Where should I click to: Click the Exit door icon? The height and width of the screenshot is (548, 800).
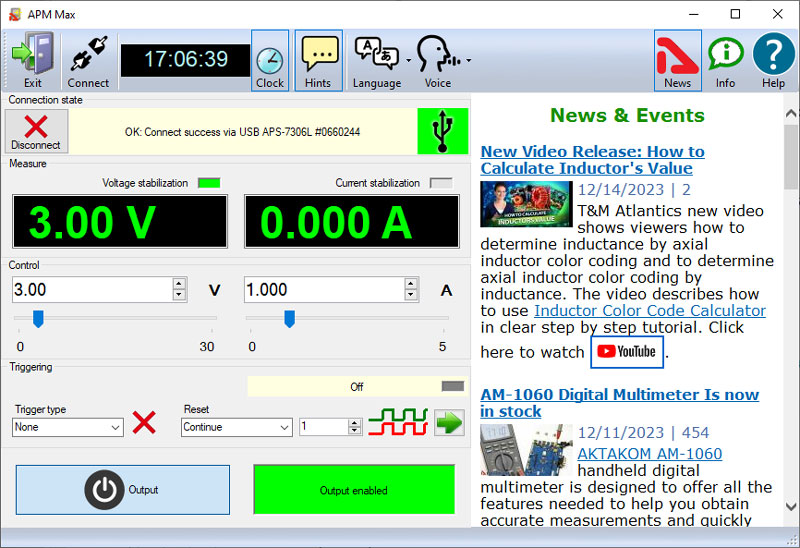point(33,60)
